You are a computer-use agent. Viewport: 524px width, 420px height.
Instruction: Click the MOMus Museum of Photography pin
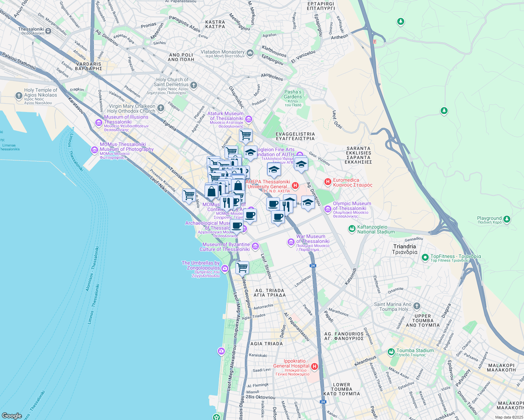coord(94,150)
